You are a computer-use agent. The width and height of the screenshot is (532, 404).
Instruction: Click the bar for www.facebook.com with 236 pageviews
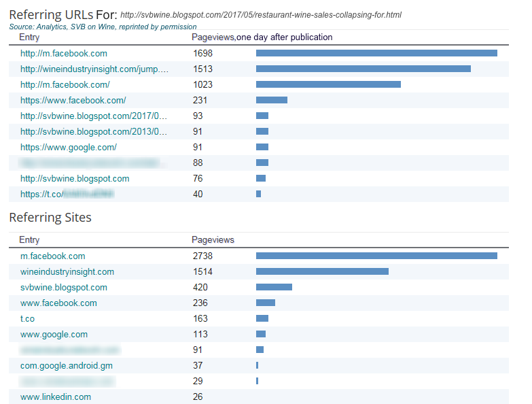tap(266, 303)
